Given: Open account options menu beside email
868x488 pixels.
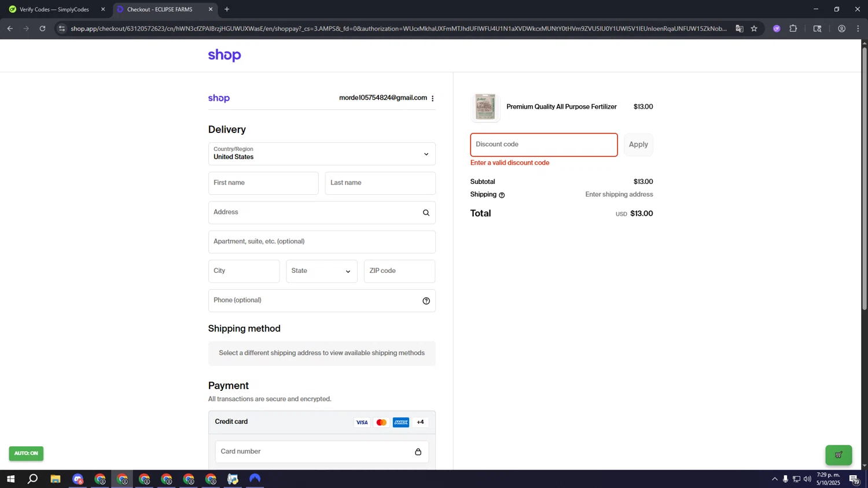Looking at the screenshot, I should tap(433, 98).
